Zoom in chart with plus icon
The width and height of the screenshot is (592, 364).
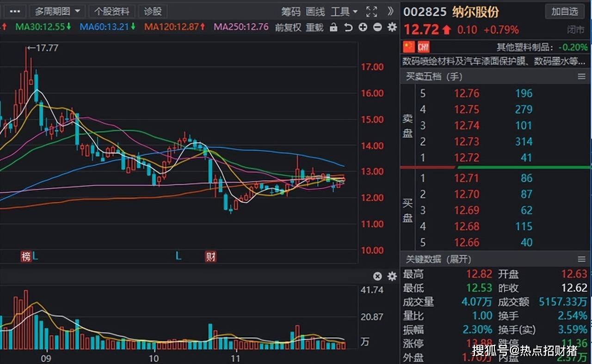(x=363, y=27)
